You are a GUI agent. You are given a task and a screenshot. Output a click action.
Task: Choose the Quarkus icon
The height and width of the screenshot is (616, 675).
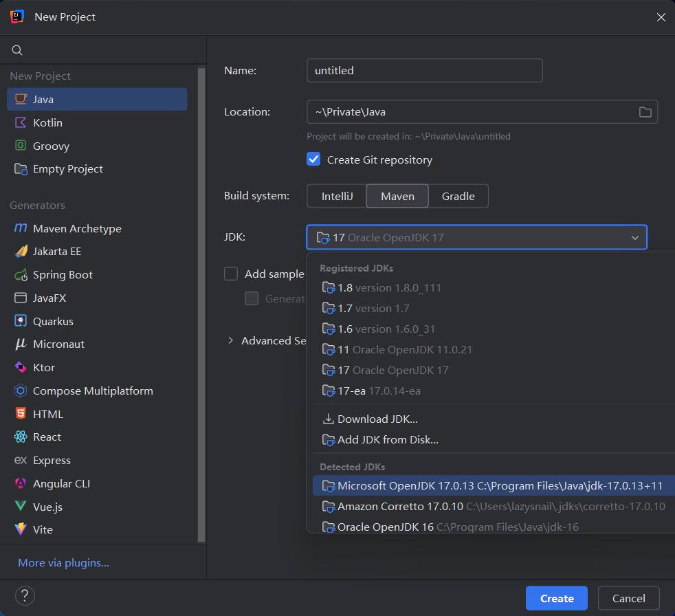[x=21, y=321]
